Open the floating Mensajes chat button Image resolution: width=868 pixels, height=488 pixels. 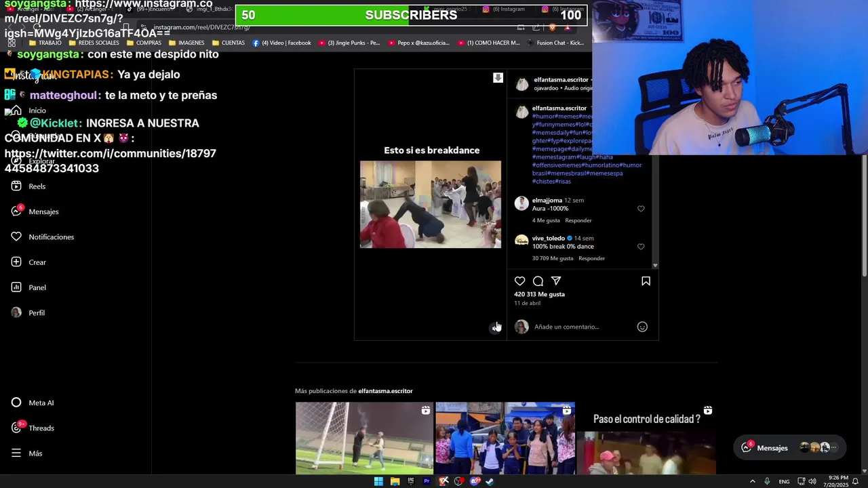790,447
